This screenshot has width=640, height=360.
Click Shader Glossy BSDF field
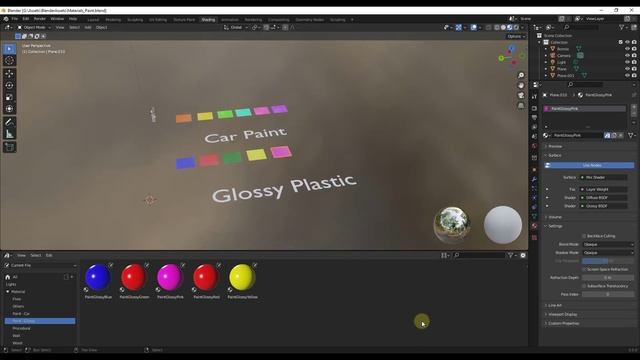tap(604, 206)
